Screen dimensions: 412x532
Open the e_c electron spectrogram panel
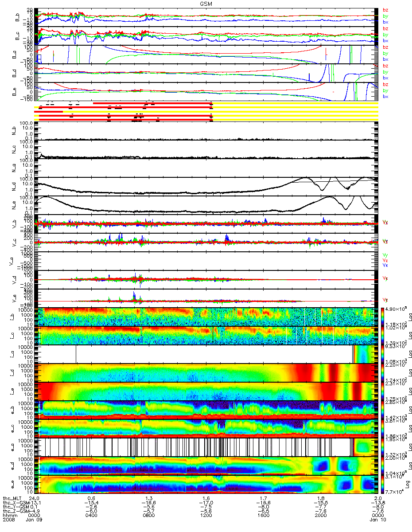click(x=207, y=428)
